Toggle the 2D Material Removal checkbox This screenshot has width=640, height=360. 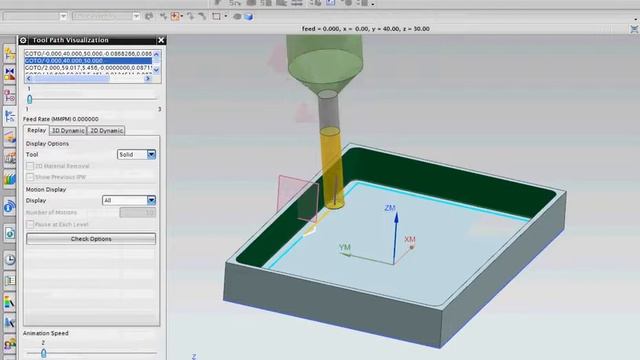click(30, 166)
